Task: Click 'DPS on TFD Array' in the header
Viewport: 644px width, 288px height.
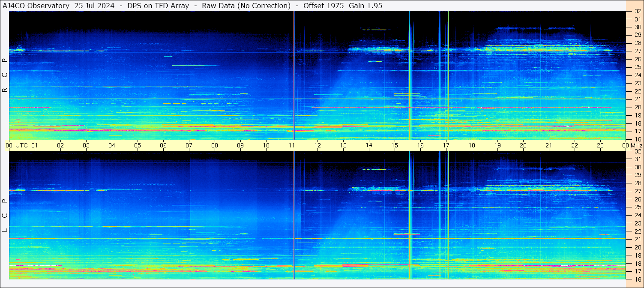Action: [x=158, y=6]
